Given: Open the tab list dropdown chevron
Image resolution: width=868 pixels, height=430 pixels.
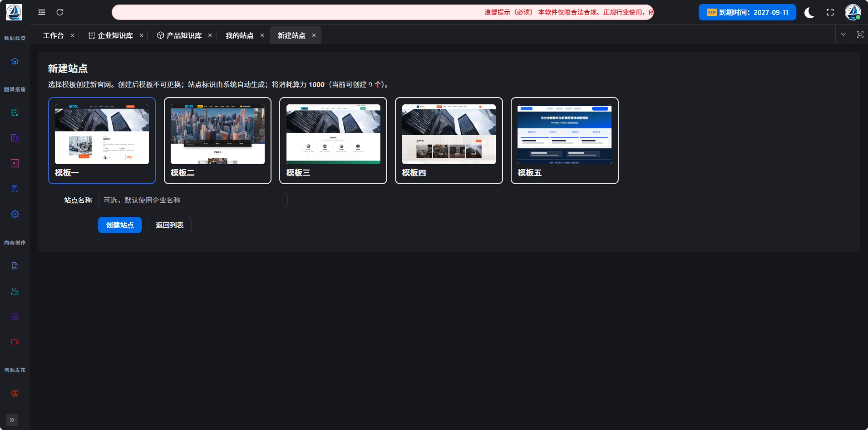Looking at the screenshot, I should (843, 34).
